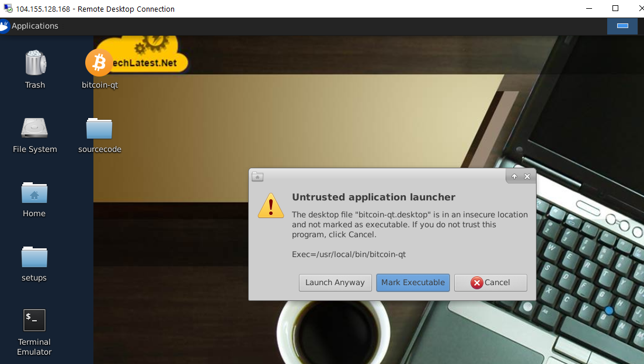Click the "104.155.128.168 - Remote Desktop Connection" title
The height and width of the screenshot is (364, 644).
(95, 9)
